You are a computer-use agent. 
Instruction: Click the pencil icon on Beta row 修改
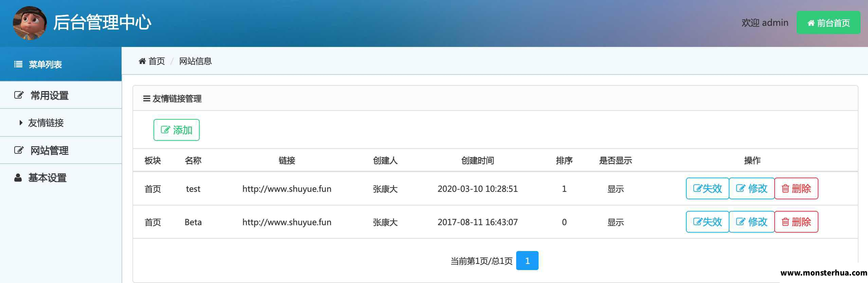[741, 222]
